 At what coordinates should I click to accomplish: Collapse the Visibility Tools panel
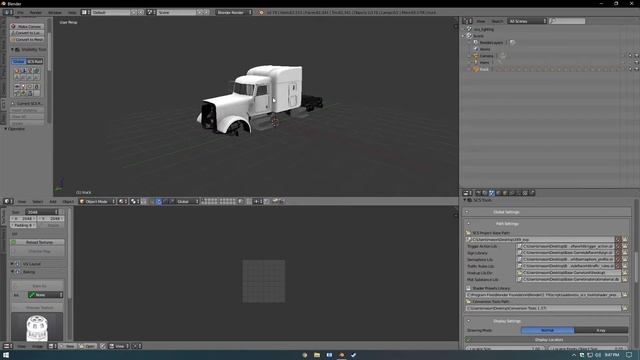[13, 49]
